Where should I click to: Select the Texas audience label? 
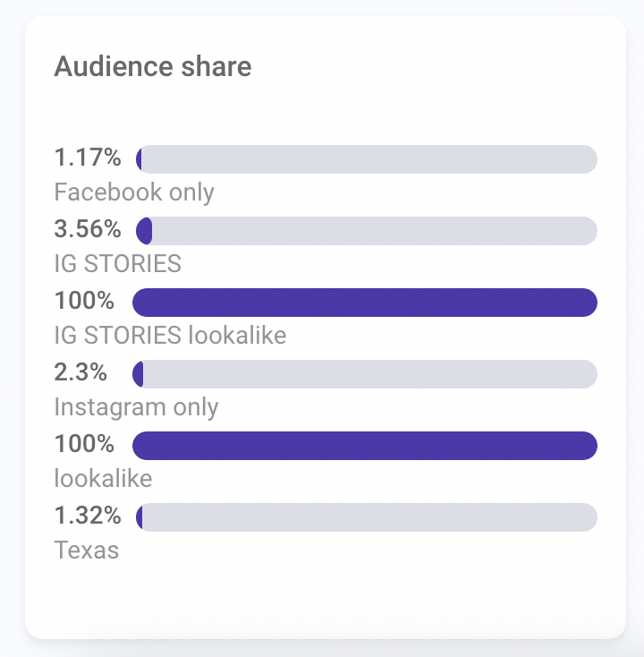87,550
